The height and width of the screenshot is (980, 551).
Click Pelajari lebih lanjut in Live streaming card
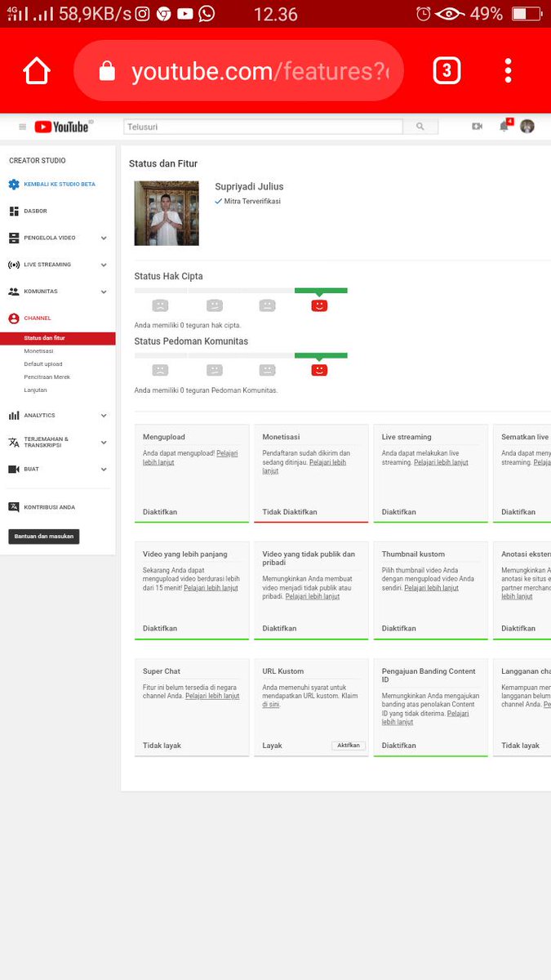click(x=441, y=462)
